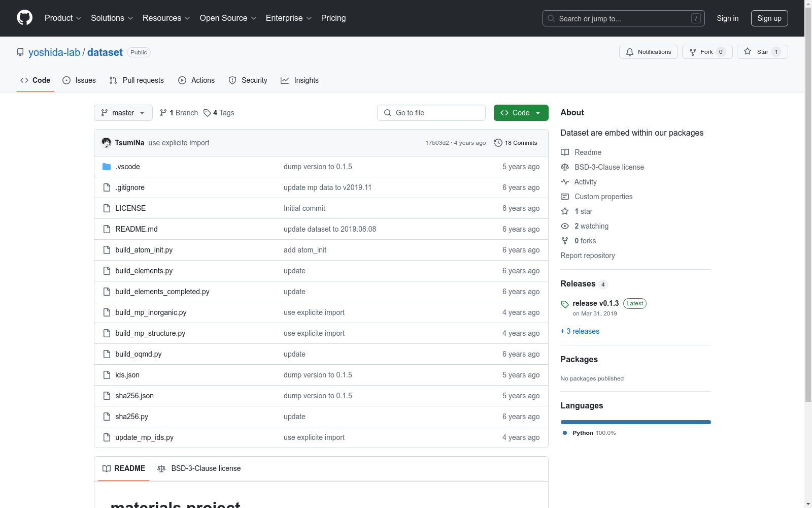Open the build_mp_inorganic.py file
The width and height of the screenshot is (812, 508).
151,312
